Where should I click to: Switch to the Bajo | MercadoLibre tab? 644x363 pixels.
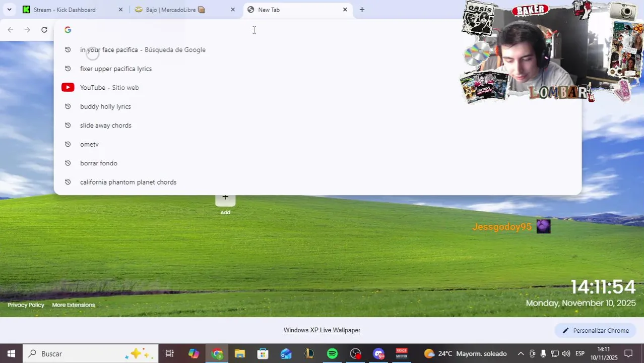184,10
